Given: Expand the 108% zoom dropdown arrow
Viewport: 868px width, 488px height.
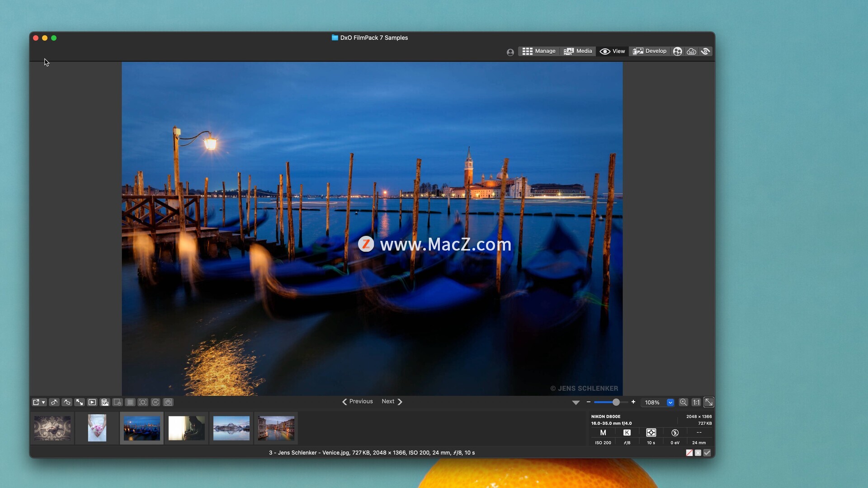Looking at the screenshot, I should tap(670, 403).
